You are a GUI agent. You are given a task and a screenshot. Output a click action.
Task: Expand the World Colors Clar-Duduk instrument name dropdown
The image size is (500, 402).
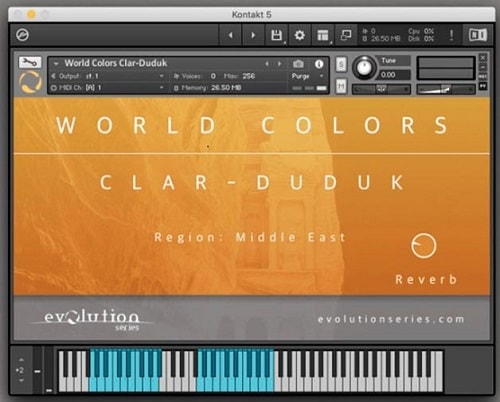click(56, 63)
